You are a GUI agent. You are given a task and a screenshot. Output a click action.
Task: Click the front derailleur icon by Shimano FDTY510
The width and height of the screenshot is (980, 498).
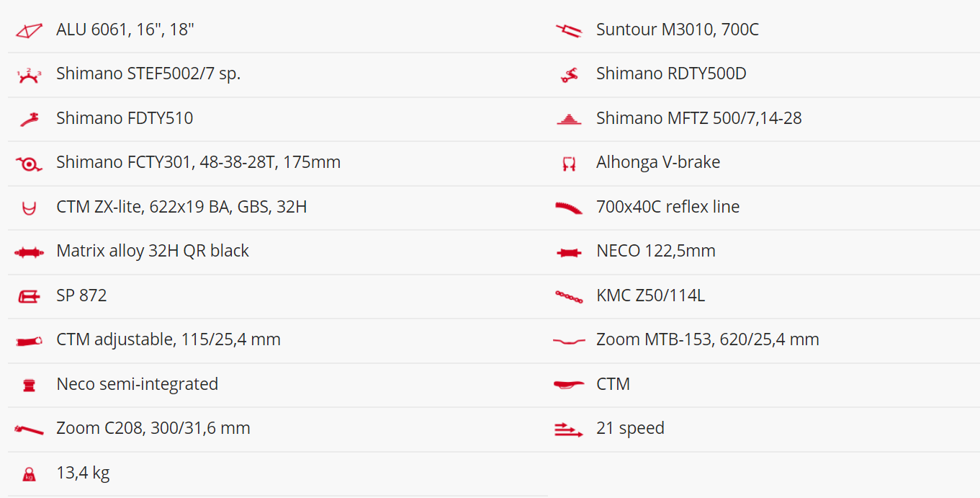point(30,119)
